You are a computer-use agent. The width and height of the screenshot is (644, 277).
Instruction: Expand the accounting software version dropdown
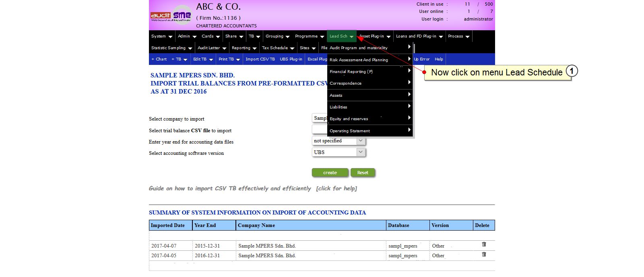[361, 152]
